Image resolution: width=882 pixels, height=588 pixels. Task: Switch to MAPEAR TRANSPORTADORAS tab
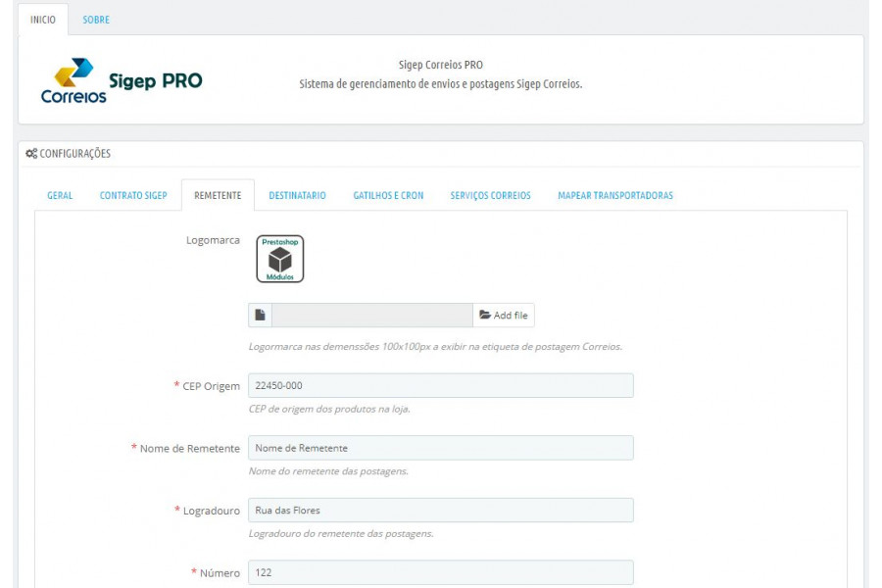click(x=615, y=195)
